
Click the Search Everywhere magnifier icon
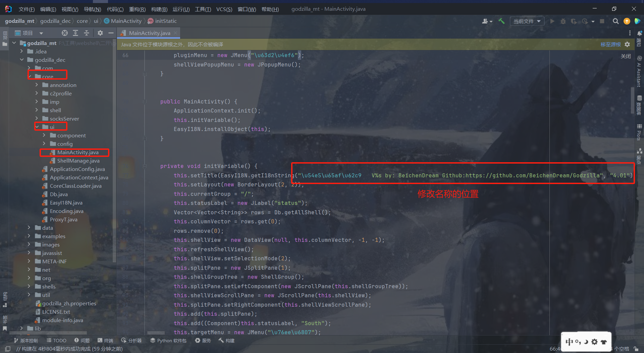tap(615, 21)
